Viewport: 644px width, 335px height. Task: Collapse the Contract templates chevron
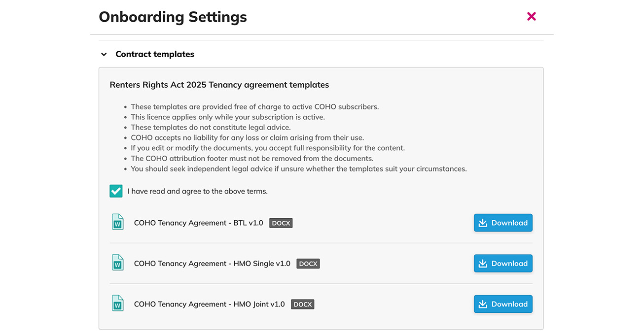pos(104,54)
